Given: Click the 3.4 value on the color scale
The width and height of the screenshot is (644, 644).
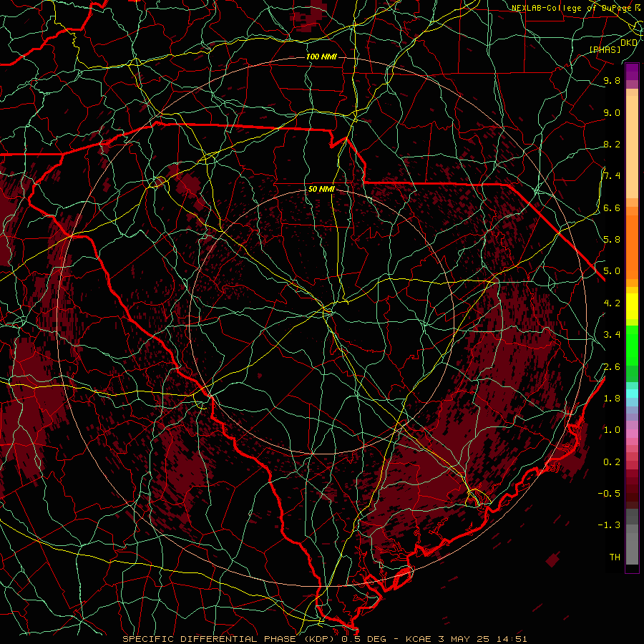Looking at the screenshot, I should (612, 335).
